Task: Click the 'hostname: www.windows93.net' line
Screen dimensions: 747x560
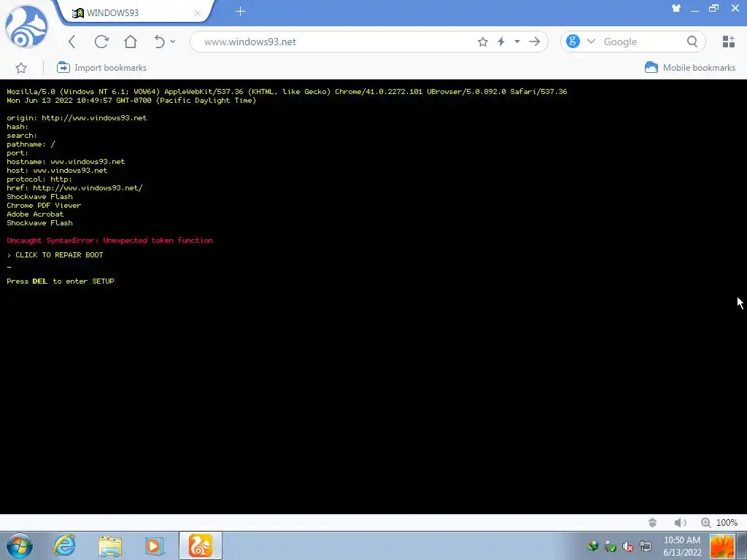Action: tap(66, 162)
